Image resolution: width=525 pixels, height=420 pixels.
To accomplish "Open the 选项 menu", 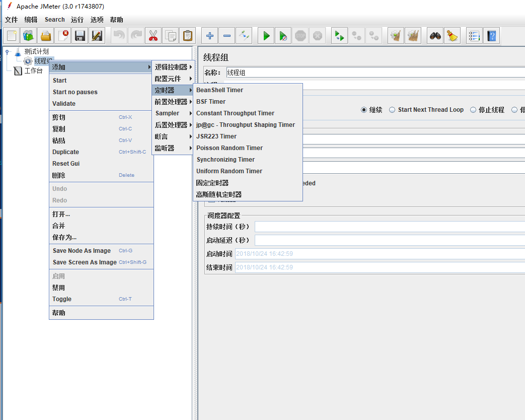I will click(97, 20).
